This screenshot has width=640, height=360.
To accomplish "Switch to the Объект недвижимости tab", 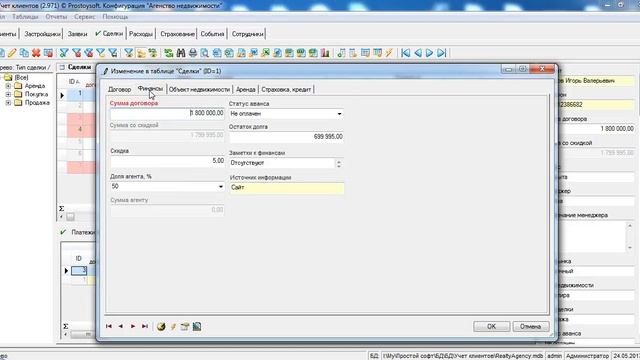I will point(199,89).
